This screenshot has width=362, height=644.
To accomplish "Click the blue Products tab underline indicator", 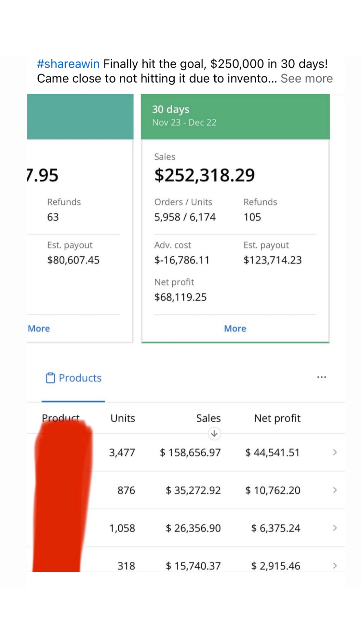I will pos(73,401).
